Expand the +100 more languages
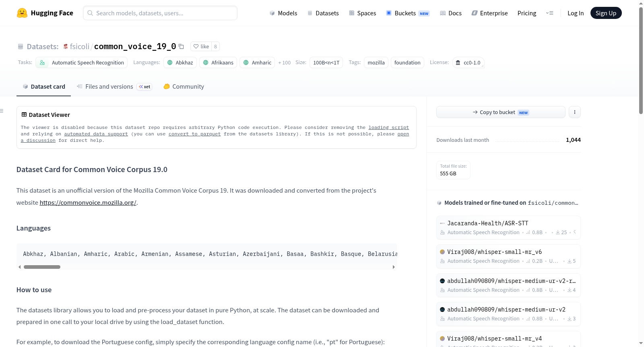The width and height of the screenshot is (644, 347). [x=285, y=62]
